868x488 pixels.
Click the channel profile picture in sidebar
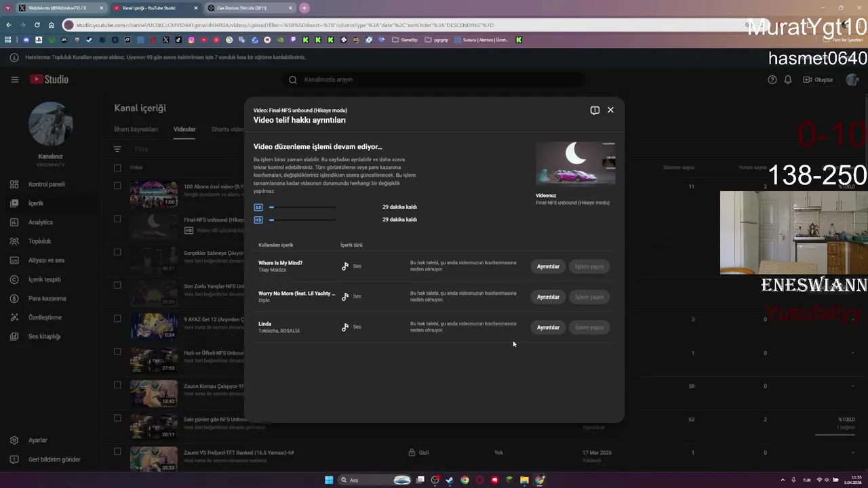pos(50,124)
